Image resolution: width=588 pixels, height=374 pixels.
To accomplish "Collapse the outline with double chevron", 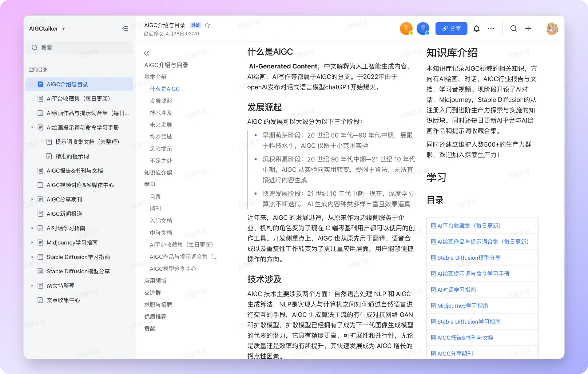I will click(x=147, y=53).
